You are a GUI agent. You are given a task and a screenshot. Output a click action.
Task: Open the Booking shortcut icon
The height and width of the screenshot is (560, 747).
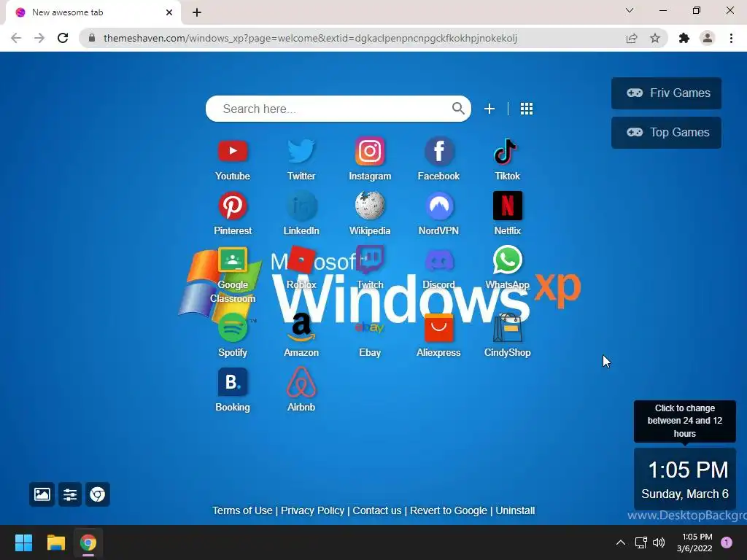click(233, 382)
